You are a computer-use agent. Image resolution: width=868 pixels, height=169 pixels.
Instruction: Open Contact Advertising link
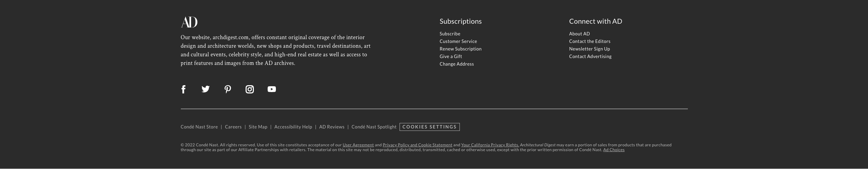click(590, 56)
